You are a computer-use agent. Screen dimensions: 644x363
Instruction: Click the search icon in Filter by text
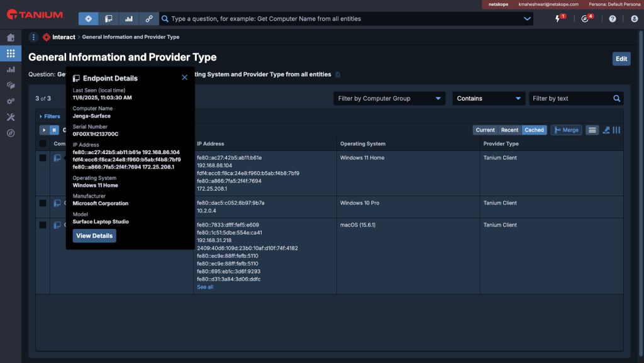pos(616,99)
